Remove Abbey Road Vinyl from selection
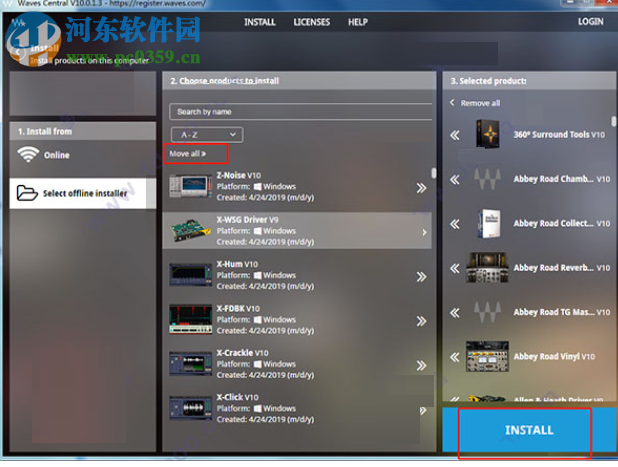 tap(455, 357)
